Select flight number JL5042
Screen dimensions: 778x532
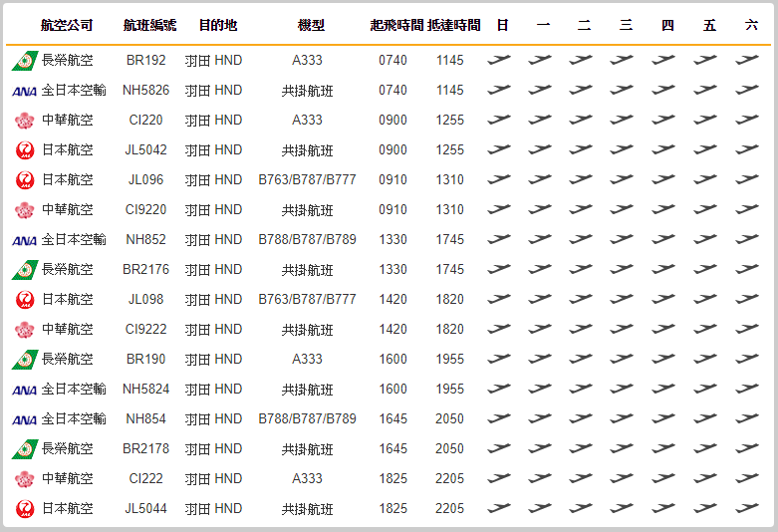click(x=145, y=149)
